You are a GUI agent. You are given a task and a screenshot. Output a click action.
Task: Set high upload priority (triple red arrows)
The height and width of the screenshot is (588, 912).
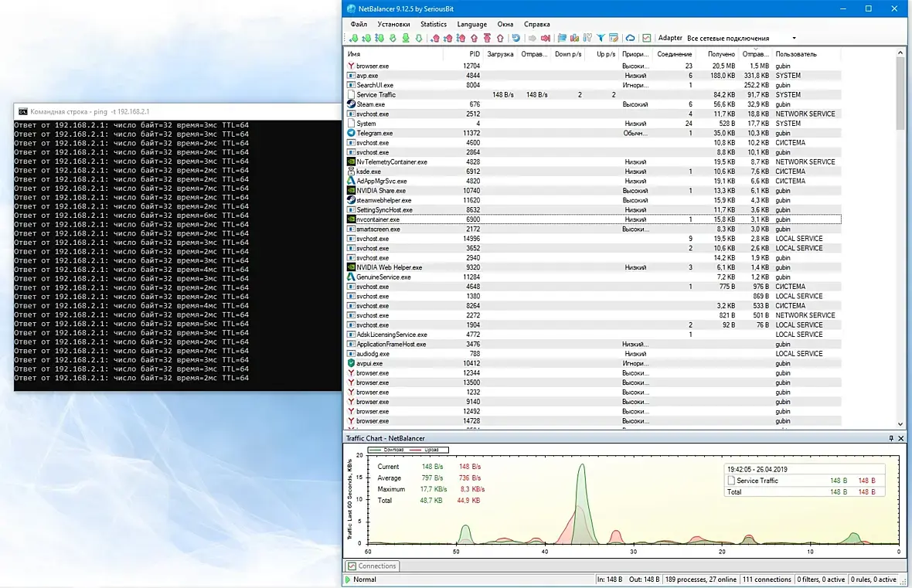[x=461, y=39]
